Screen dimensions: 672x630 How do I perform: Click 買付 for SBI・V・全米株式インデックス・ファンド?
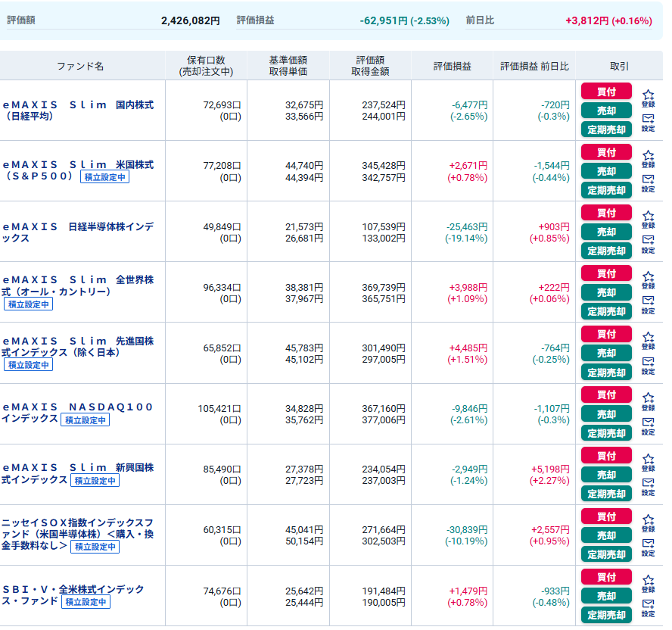pyautogui.click(x=606, y=577)
